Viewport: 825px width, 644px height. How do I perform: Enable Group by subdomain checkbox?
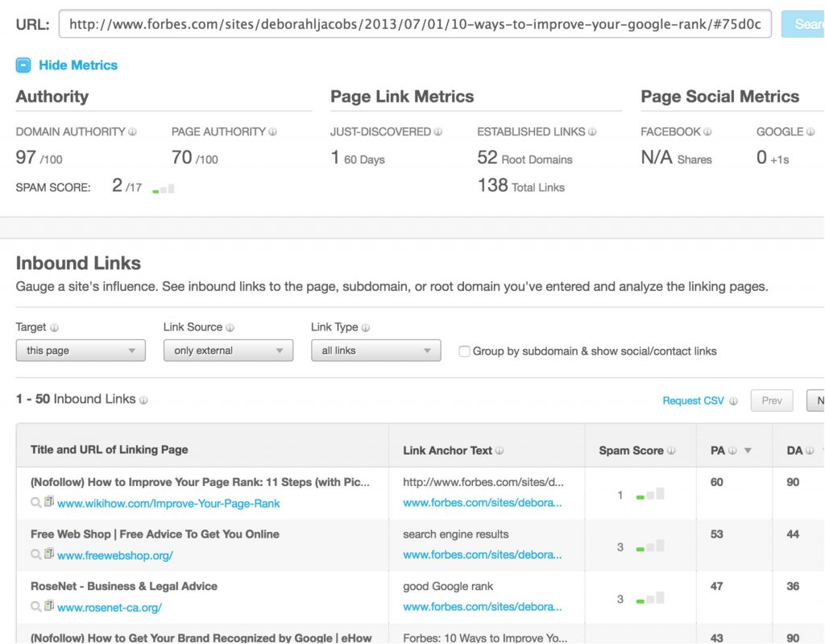(x=464, y=351)
